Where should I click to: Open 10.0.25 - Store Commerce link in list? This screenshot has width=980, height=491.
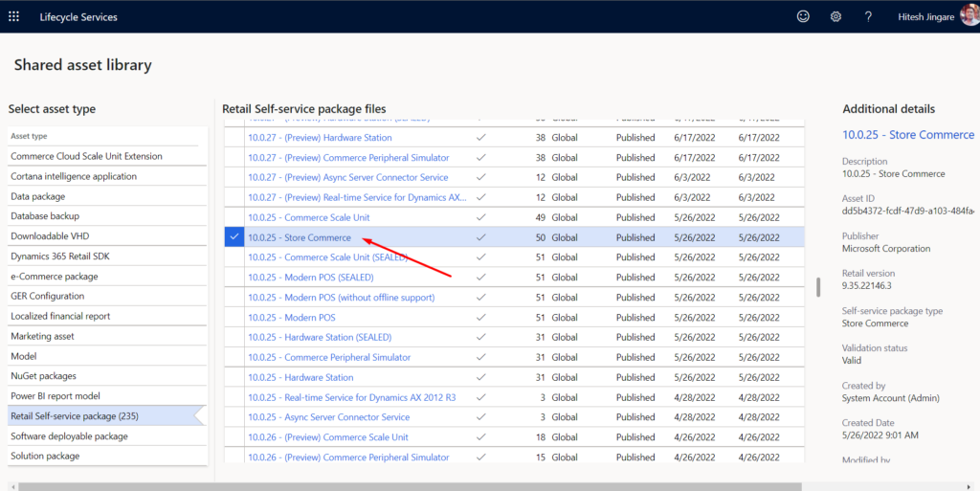pos(300,237)
